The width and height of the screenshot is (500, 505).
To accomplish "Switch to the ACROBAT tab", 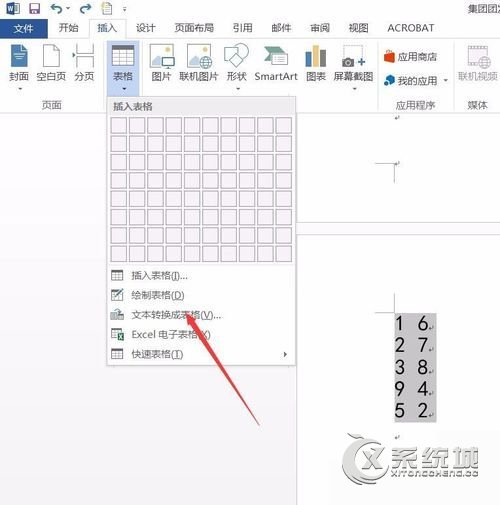I will click(x=411, y=28).
